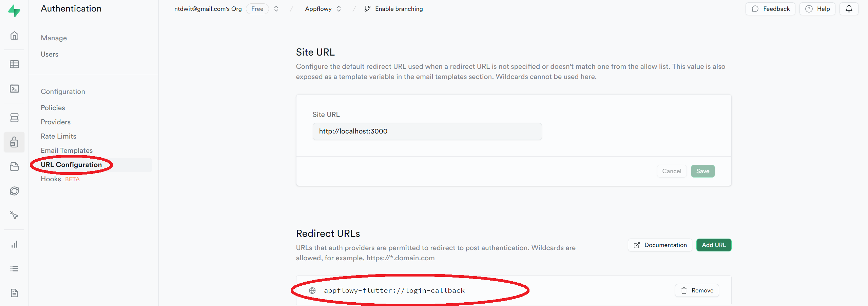The height and width of the screenshot is (306, 868).
Task: Open the SQL Editor terminal icon
Action: coord(14,89)
